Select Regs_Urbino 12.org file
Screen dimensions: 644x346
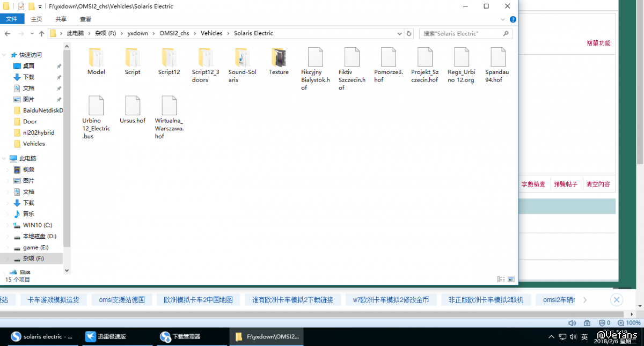click(x=461, y=65)
